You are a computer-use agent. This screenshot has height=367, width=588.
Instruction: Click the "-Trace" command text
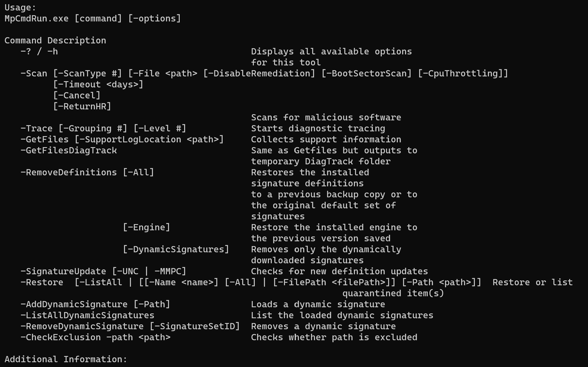coord(36,129)
